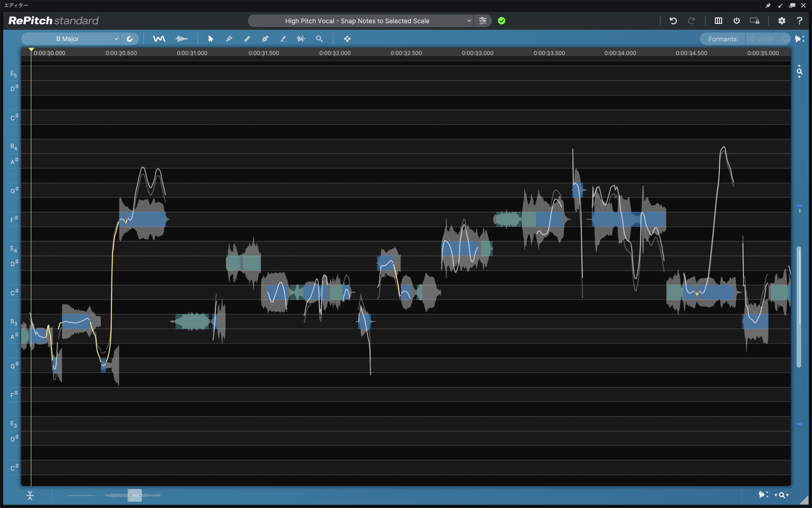Click bottom-left center playhead icon
Image resolution: width=812 pixels, height=508 pixels.
coord(30,495)
